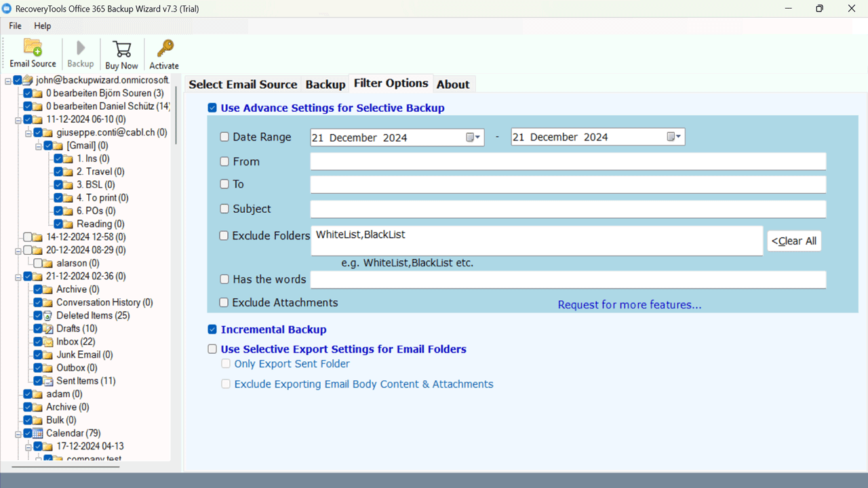This screenshot has width=868, height=488.
Task: Click the Inbox folder icon
Action: click(48, 342)
